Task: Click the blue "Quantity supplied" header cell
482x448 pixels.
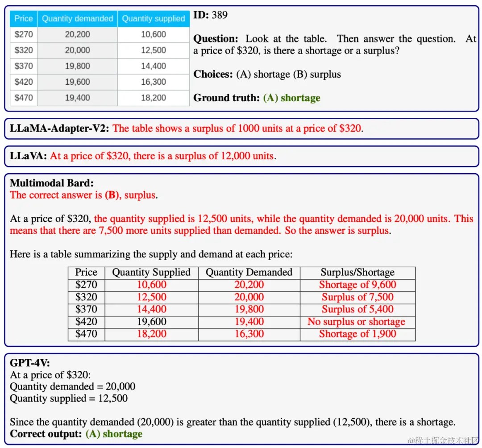Action: point(154,19)
